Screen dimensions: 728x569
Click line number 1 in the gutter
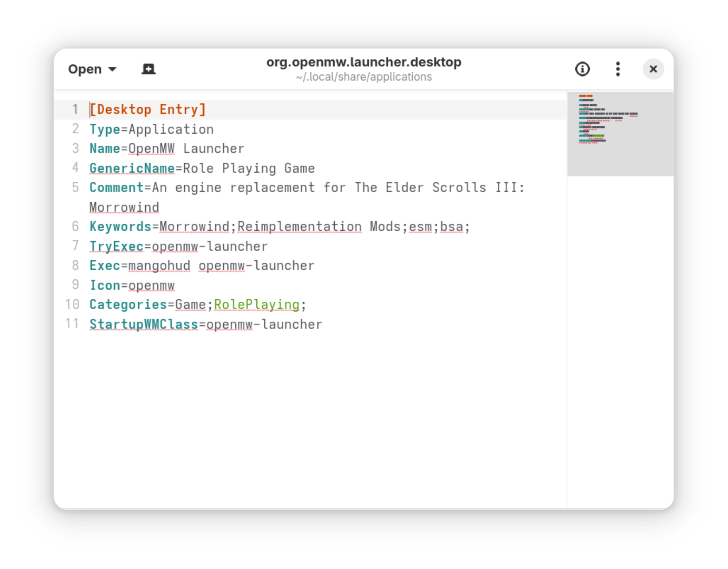click(x=75, y=109)
